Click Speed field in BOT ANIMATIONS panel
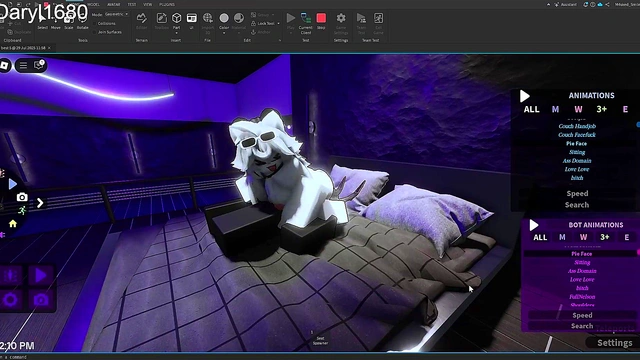Screen dimensions: 640x360 point(582,315)
